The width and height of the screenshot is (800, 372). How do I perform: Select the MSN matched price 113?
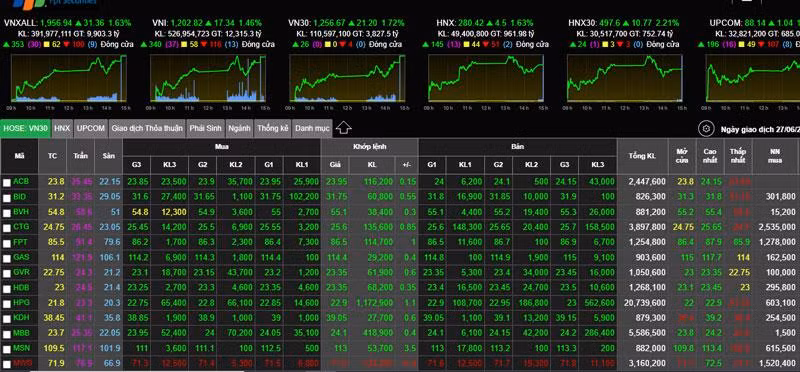[340, 349]
